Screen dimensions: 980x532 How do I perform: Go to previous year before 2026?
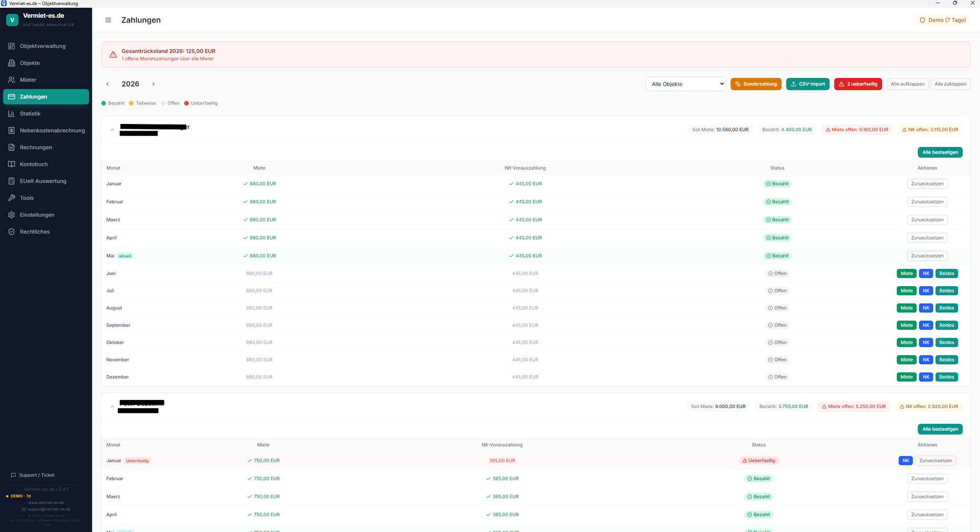tap(108, 84)
